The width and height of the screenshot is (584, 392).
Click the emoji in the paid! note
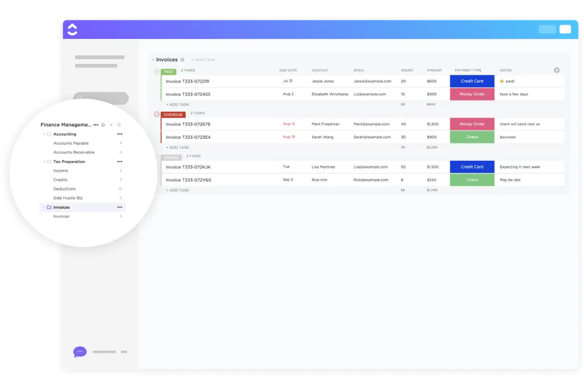[x=502, y=81]
